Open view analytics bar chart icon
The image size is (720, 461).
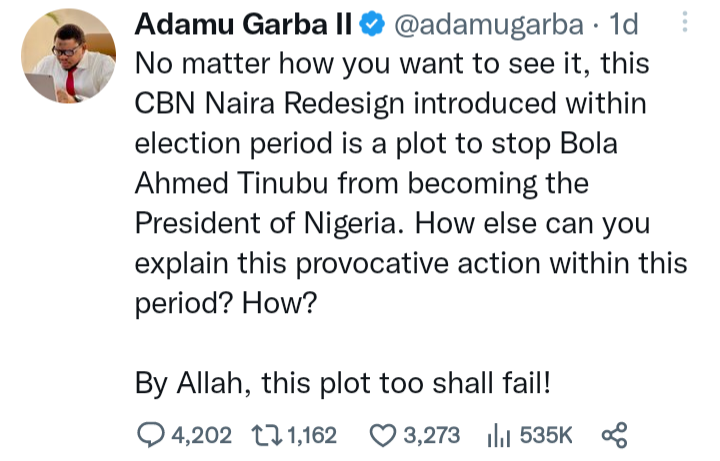click(497, 435)
